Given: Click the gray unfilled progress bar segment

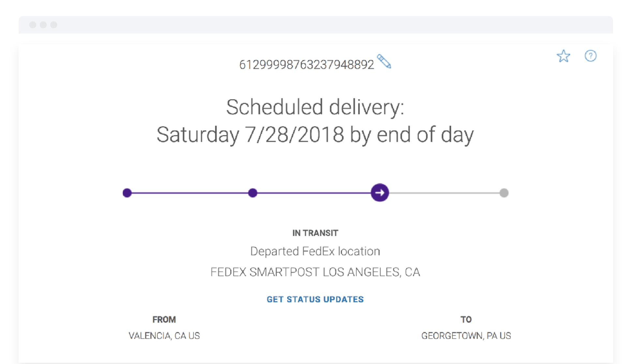Looking at the screenshot, I should point(444,193).
